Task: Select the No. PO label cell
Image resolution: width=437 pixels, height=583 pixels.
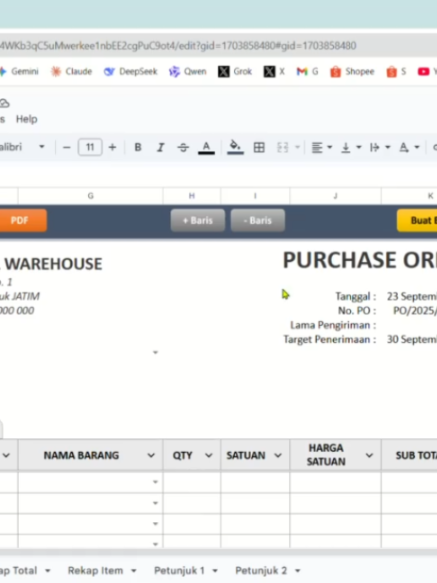Action: pyautogui.click(x=357, y=310)
